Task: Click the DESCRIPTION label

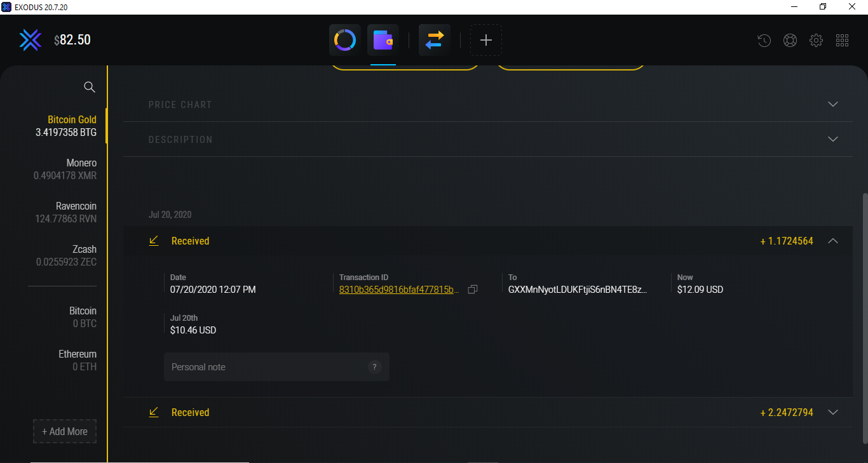Action: tap(180, 139)
